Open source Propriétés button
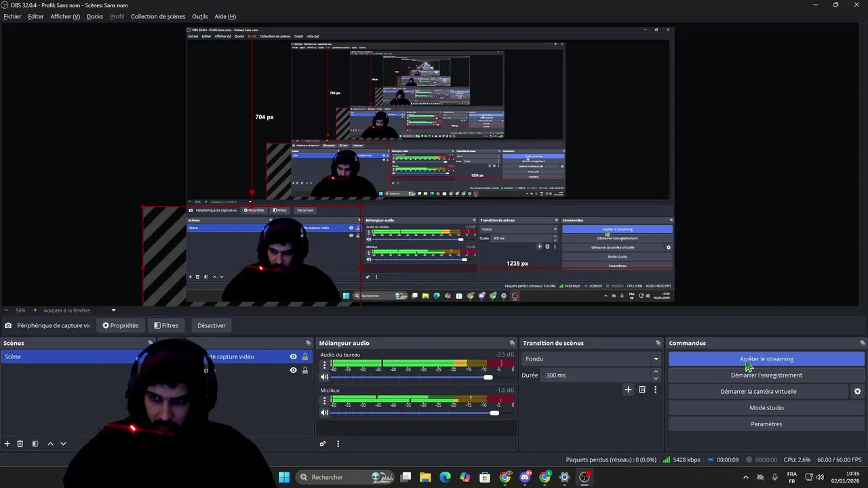 [120, 325]
